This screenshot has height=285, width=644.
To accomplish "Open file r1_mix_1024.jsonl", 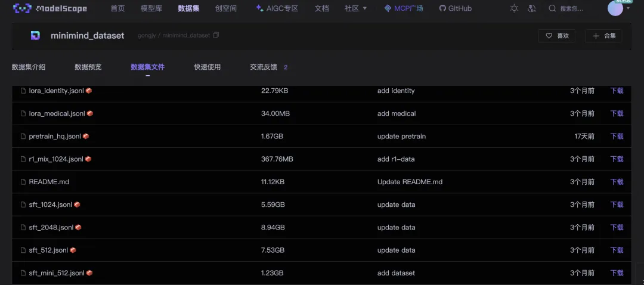I will [x=56, y=159].
